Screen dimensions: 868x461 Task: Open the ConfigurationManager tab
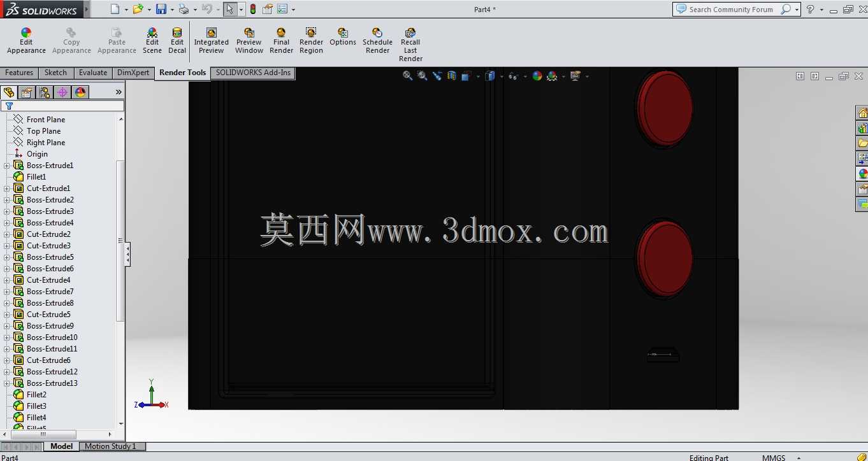tap(45, 92)
